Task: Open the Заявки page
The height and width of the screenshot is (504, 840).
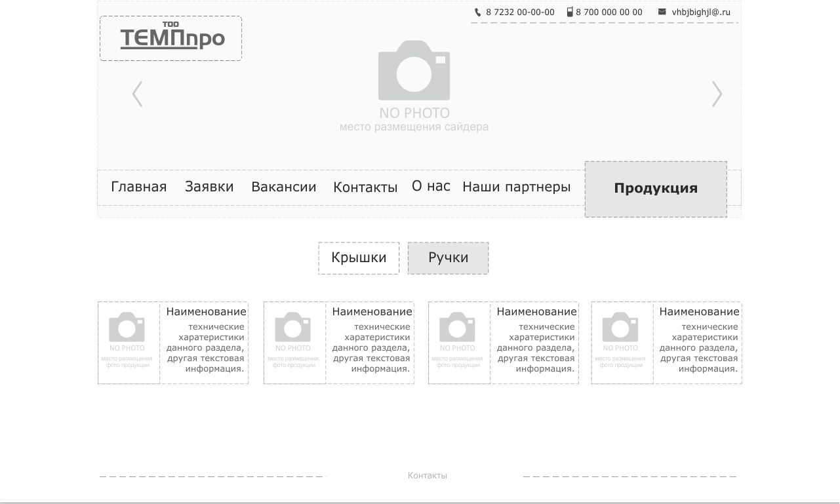Action: click(209, 187)
